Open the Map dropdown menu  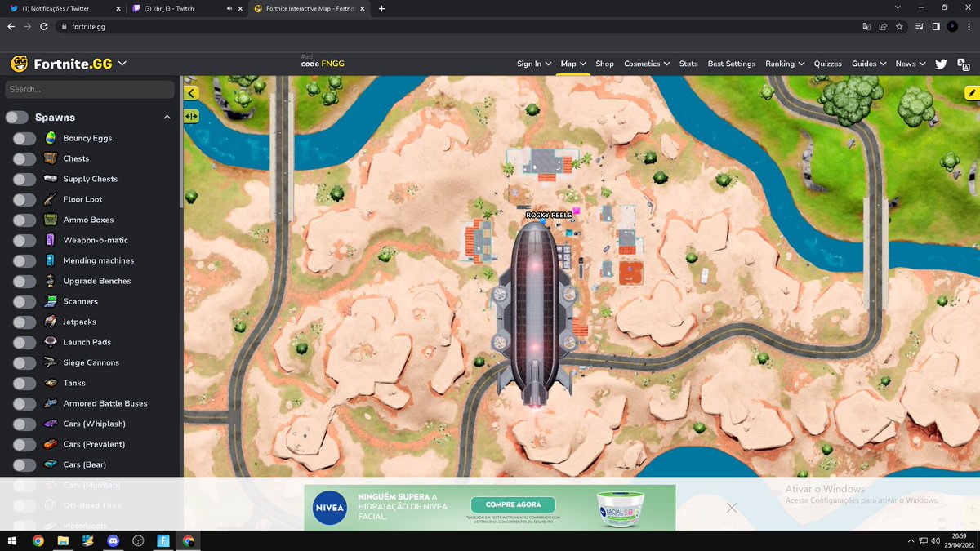click(573, 64)
